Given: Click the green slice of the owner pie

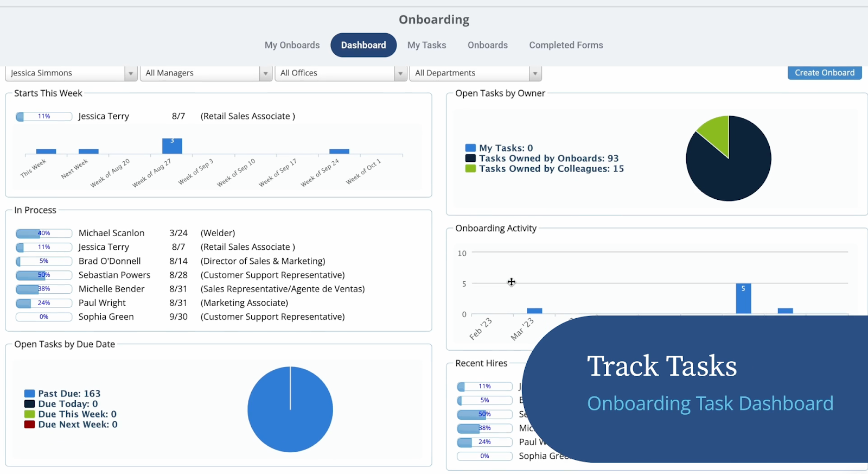Looking at the screenshot, I should (717, 133).
